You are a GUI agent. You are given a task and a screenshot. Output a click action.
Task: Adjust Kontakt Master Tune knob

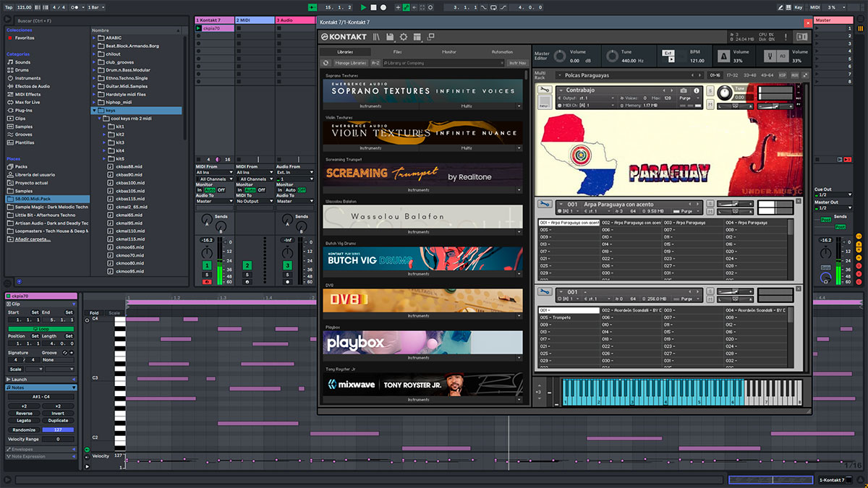coord(612,56)
